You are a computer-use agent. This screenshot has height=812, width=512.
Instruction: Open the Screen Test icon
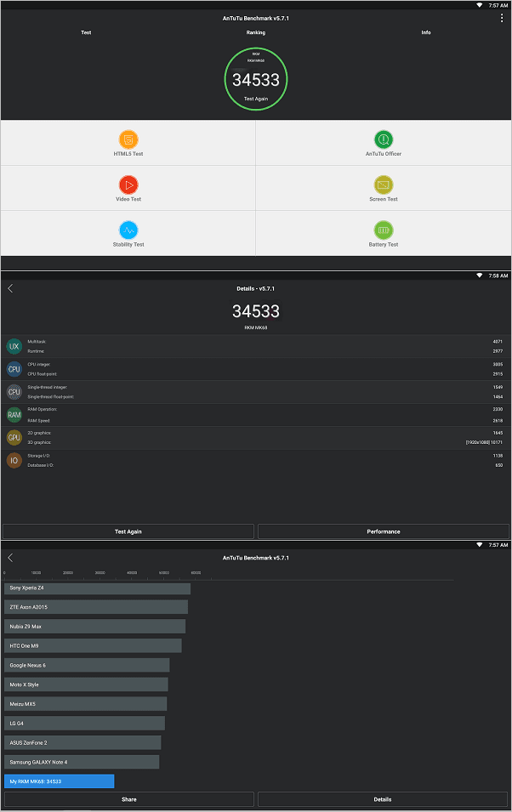coord(384,185)
